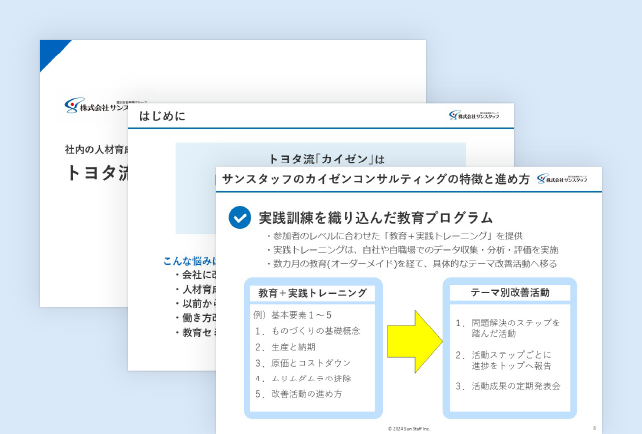
Task: Select item 5. 改善活動の進め方
Action: [x=298, y=394]
